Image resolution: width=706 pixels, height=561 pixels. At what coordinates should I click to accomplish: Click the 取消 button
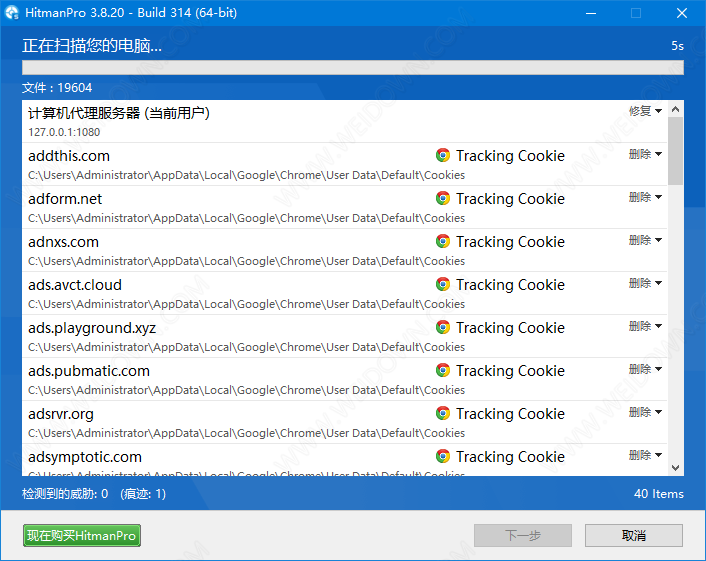click(634, 535)
